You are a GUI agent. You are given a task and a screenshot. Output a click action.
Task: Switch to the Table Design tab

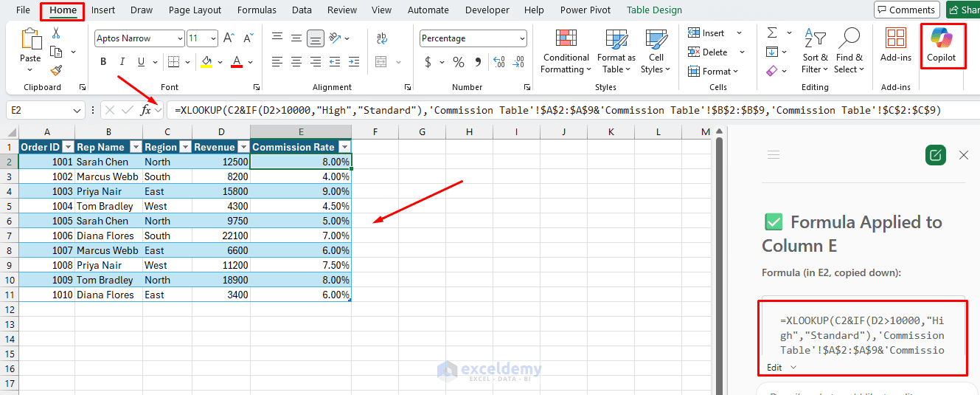[x=654, y=10]
